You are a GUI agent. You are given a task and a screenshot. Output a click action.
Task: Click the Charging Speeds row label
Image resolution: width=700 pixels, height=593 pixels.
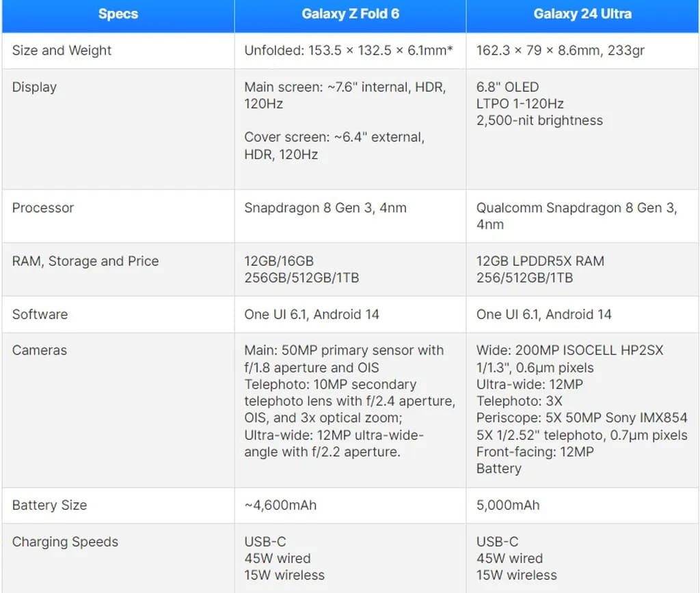65,542
